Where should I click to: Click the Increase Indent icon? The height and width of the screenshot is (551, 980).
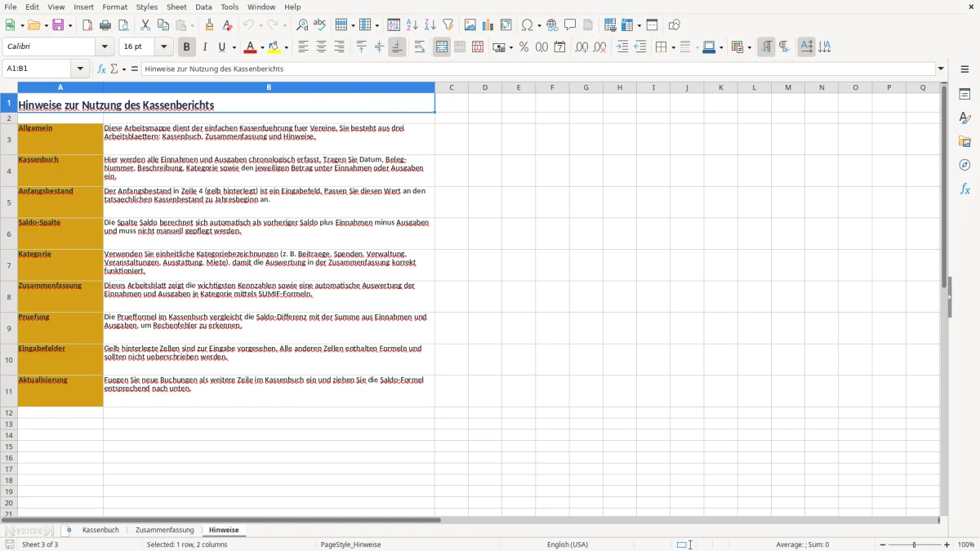[x=622, y=47]
